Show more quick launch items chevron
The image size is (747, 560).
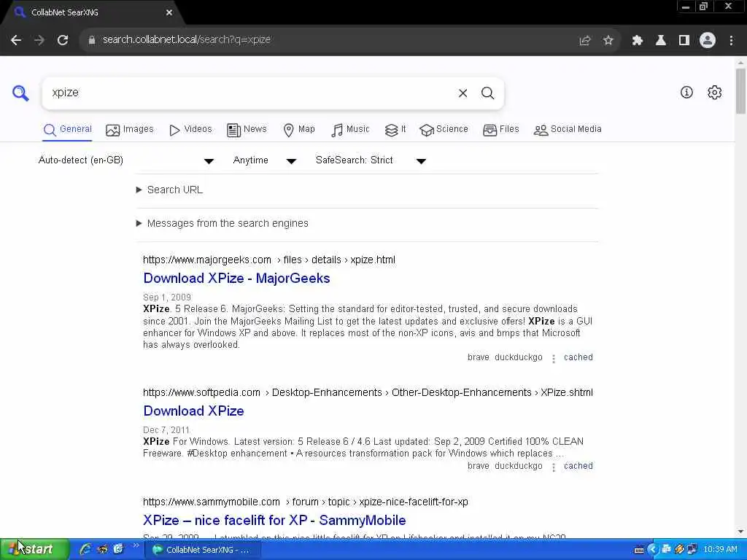click(x=136, y=545)
